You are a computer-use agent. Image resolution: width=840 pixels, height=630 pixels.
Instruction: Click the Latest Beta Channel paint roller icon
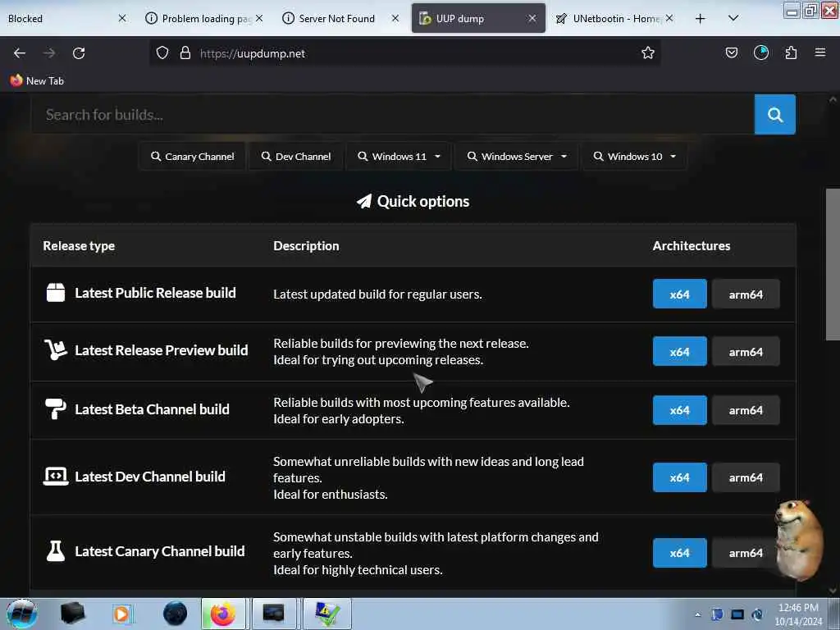coord(56,409)
